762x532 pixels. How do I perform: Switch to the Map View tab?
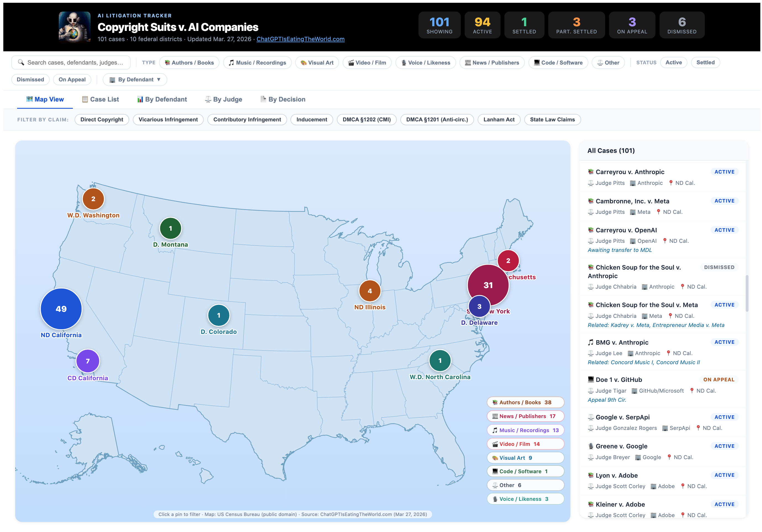(45, 99)
